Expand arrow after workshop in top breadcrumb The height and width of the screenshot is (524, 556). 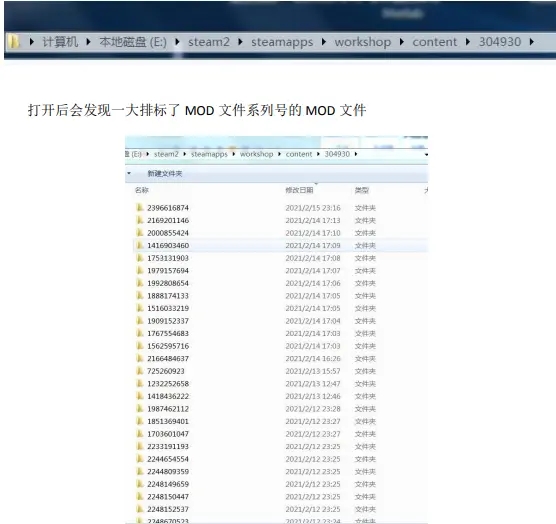402,42
